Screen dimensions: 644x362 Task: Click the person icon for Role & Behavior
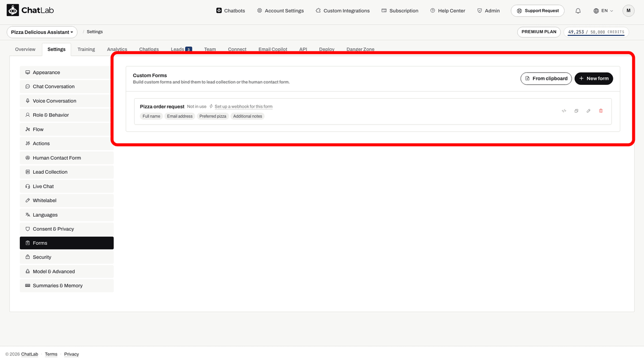click(27, 115)
